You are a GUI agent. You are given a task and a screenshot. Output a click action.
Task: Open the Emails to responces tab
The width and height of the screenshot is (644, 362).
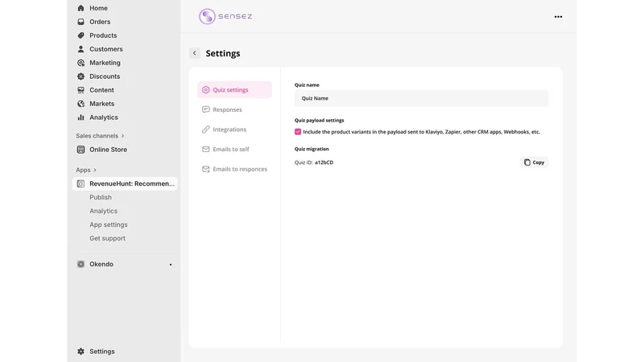pyautogui.click(x=234, y=169)
